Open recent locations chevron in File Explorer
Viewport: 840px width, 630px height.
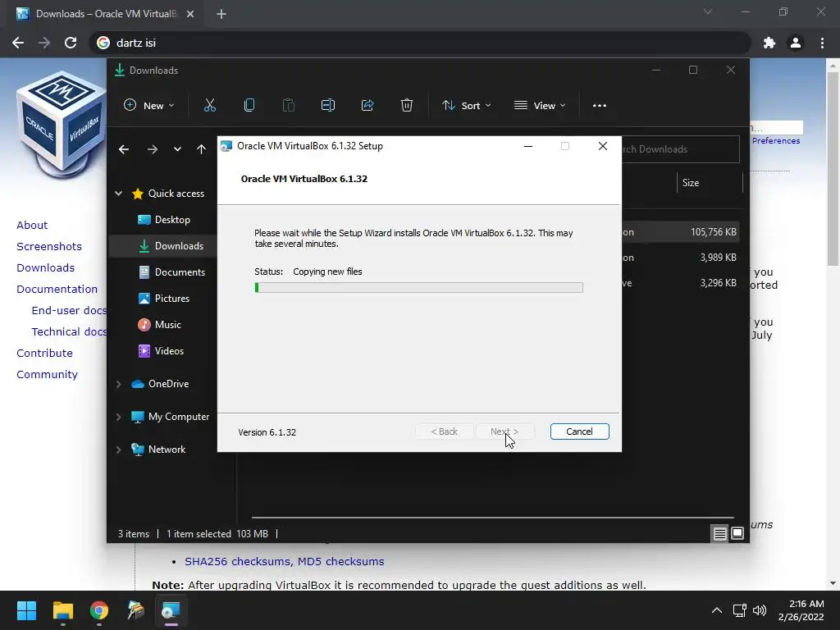tap(177, 149)
